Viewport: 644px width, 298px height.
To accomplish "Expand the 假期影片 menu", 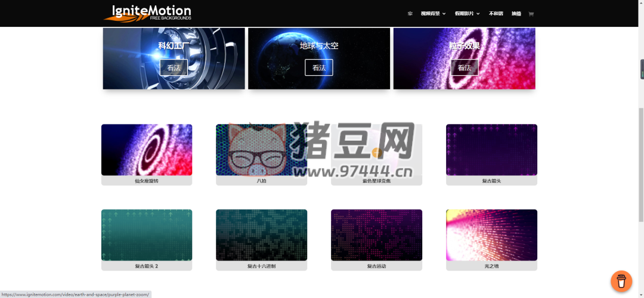I will (467, 14).
